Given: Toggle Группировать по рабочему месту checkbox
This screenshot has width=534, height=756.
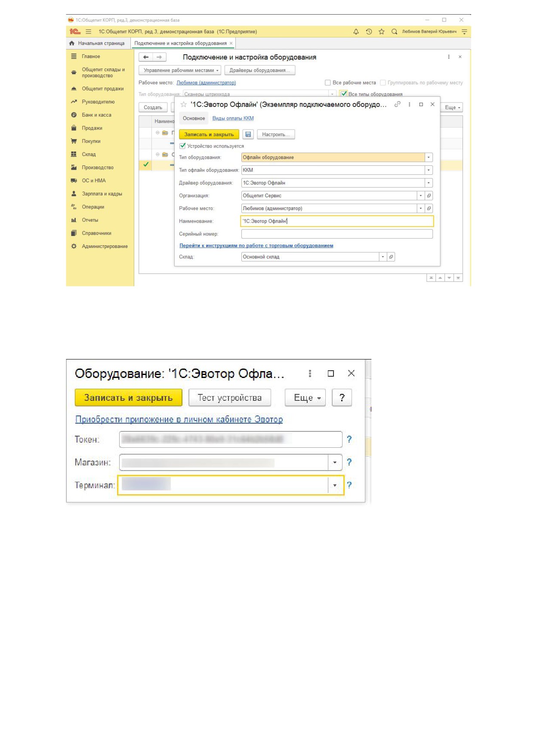Looking at the screenshot, I should [383, 83].
